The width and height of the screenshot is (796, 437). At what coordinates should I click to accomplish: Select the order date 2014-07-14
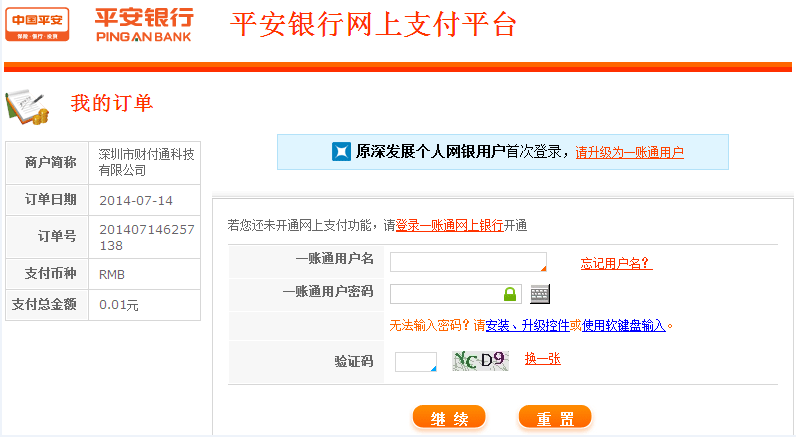[x=136, y=200]
